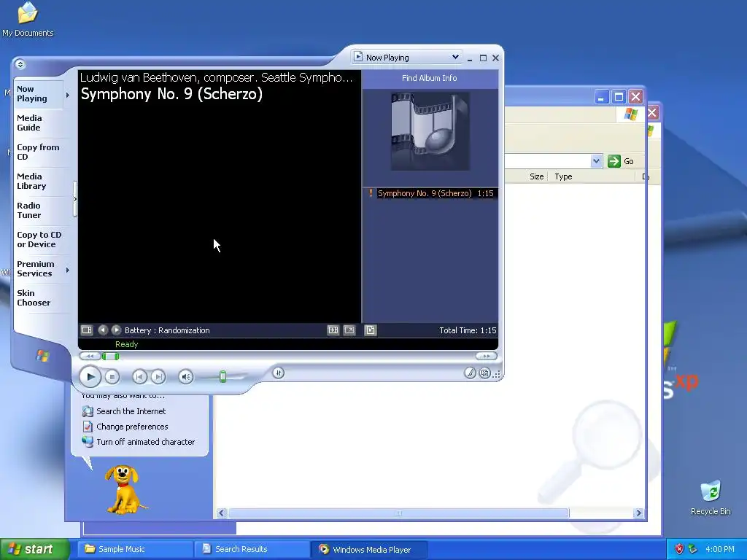Click Find Album Info
747x560 pixels.
point(429,78)
